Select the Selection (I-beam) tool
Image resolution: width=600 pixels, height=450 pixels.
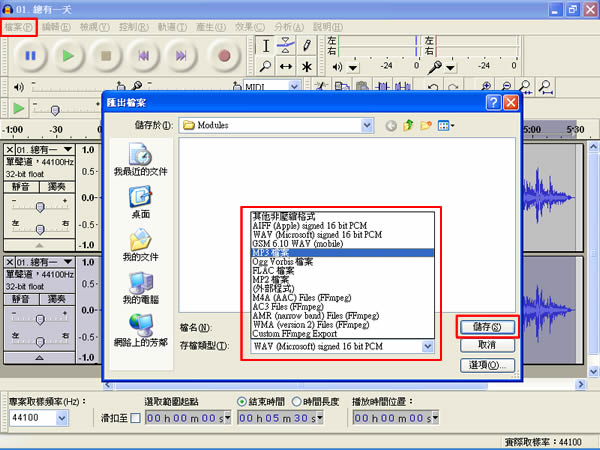(266, 46)
